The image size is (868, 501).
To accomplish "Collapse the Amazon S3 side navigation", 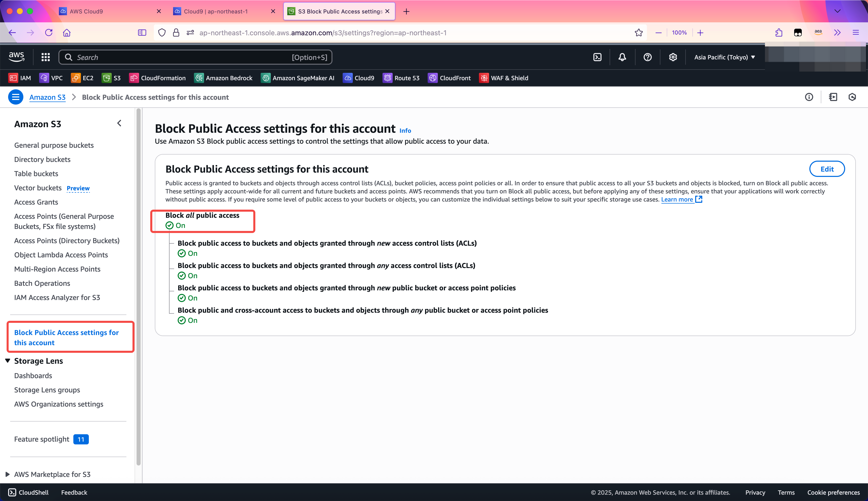I will pyautogui.click(x=119, y=123).
